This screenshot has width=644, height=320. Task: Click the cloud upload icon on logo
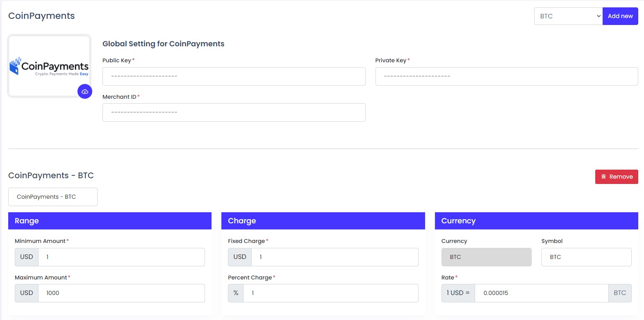[x=85, y=91]
